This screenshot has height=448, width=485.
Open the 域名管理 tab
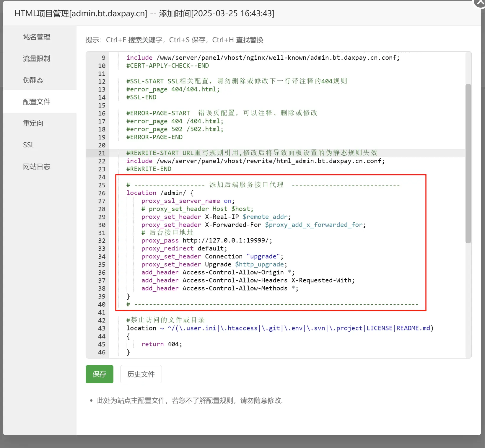click(37, 37)
